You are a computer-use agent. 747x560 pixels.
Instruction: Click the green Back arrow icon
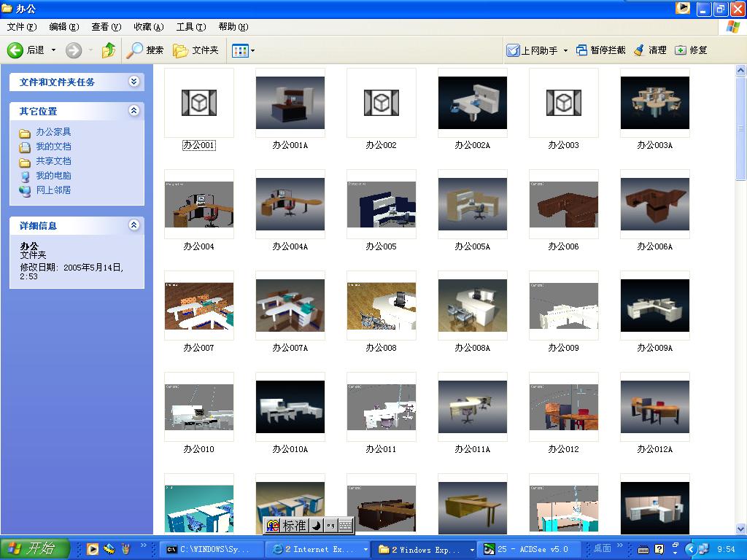(15, 50)
